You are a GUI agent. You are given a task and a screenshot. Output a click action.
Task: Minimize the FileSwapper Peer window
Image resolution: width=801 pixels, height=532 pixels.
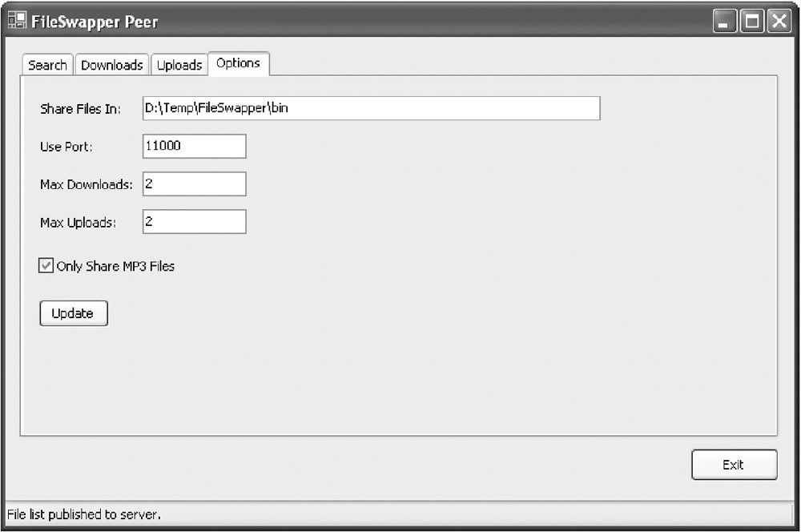(x=725, y=22)
